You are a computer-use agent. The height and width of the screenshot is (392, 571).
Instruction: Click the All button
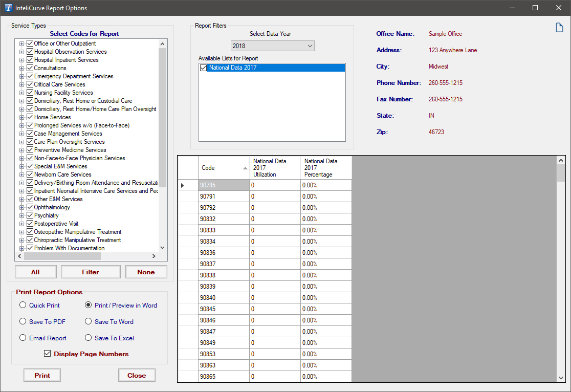pos(36,272)
